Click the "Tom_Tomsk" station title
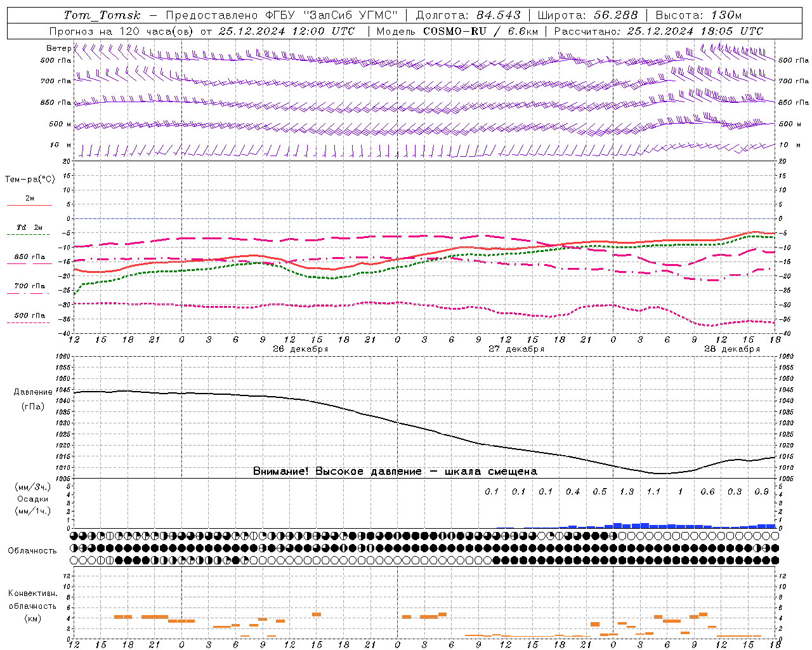This screenshot has width=812, height=650. 102,15
